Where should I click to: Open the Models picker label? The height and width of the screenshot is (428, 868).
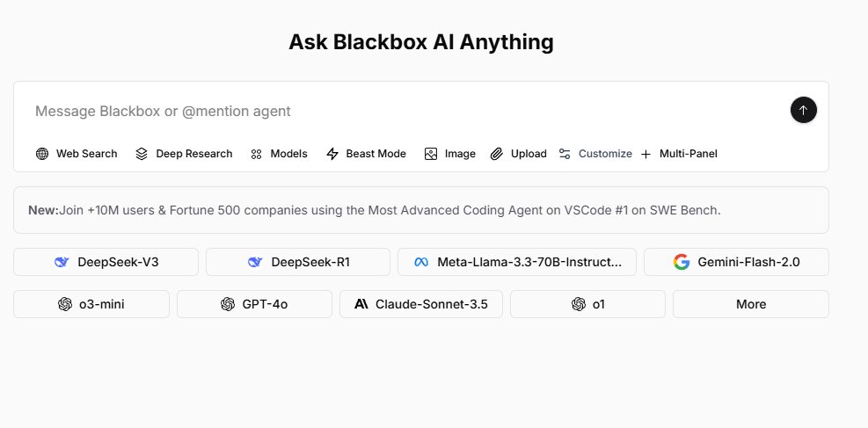coord(289,154)
